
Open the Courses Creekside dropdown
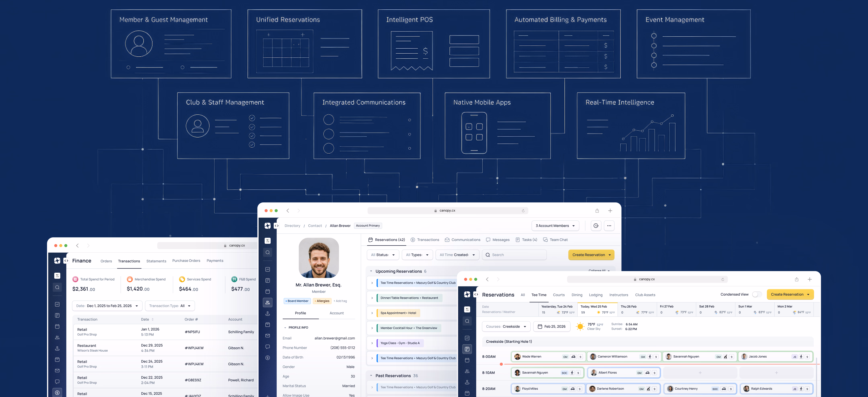tap(506, 326)
